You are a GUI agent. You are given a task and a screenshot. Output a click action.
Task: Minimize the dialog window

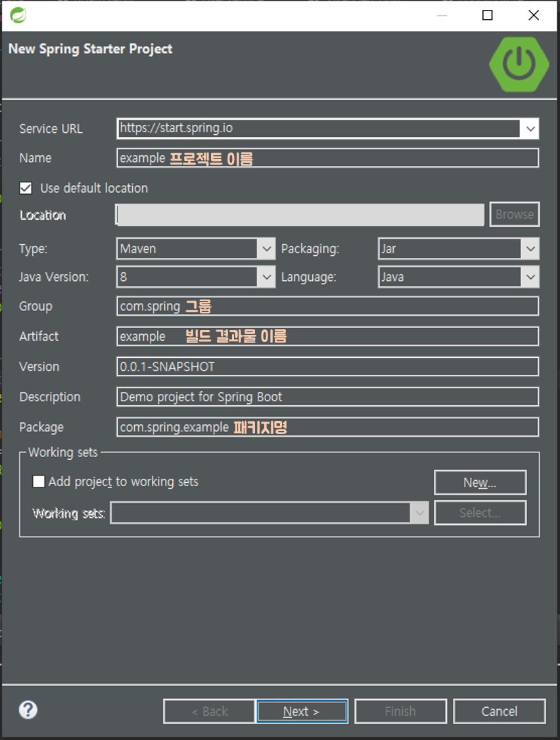click(x=442, y=16)
